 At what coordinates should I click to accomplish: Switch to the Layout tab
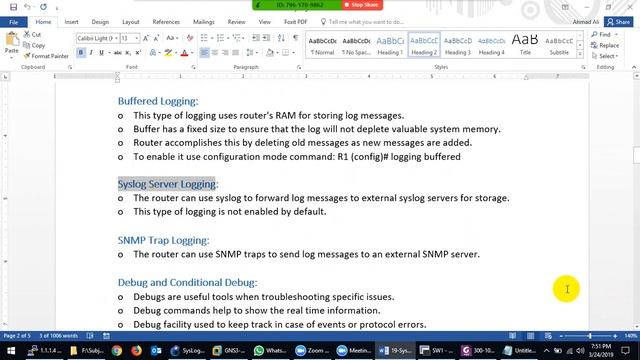131,22
